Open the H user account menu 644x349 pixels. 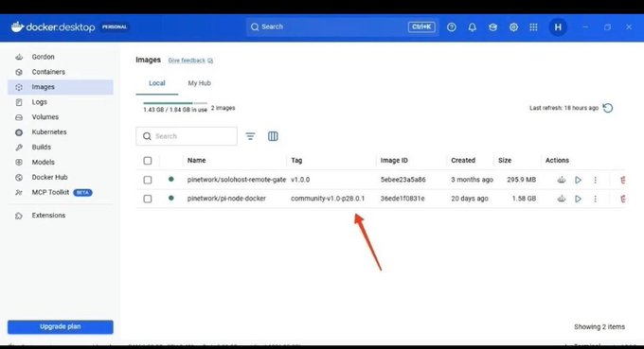click(558, 27)
